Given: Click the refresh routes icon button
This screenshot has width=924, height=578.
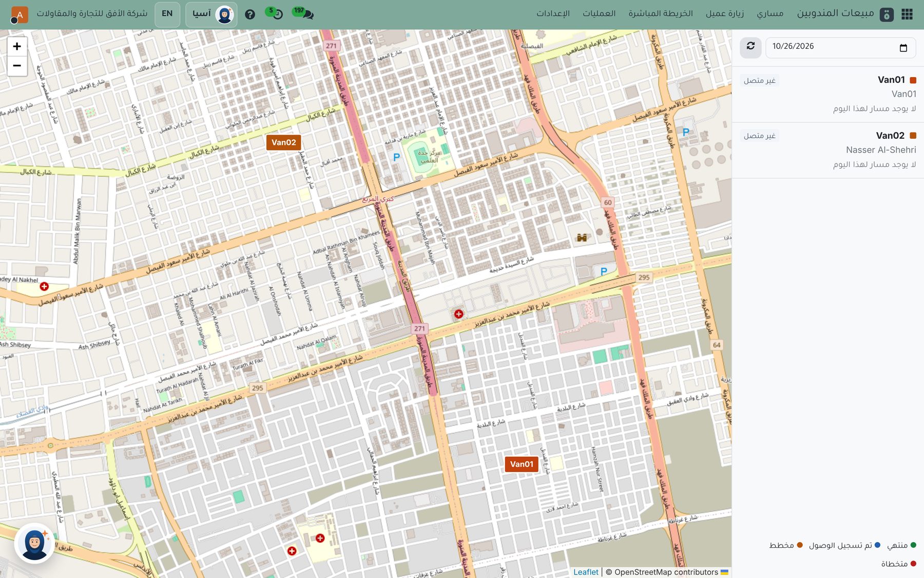Looking at the screenshot, I should (x=750, y=47).
